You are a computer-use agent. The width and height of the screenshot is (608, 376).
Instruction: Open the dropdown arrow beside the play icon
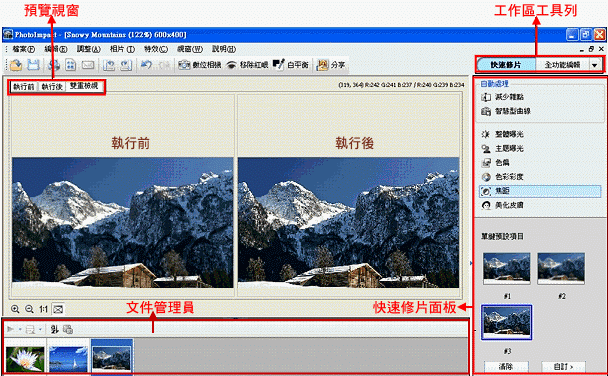tap(20, 329)
